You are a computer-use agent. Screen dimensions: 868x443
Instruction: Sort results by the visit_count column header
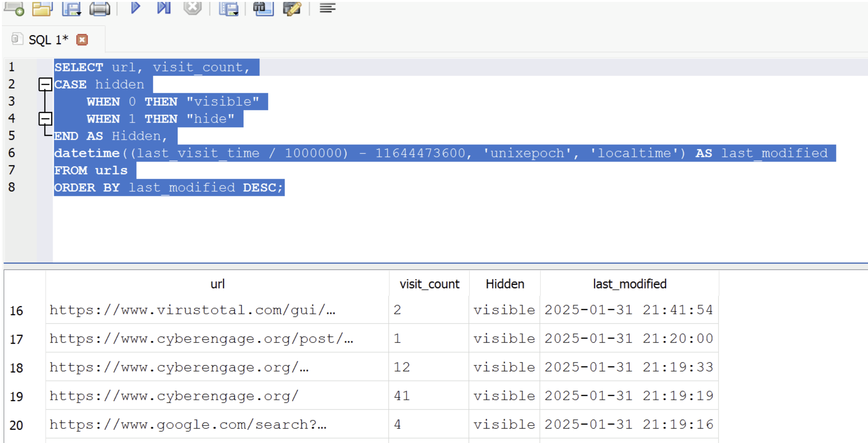click(429, 284)
